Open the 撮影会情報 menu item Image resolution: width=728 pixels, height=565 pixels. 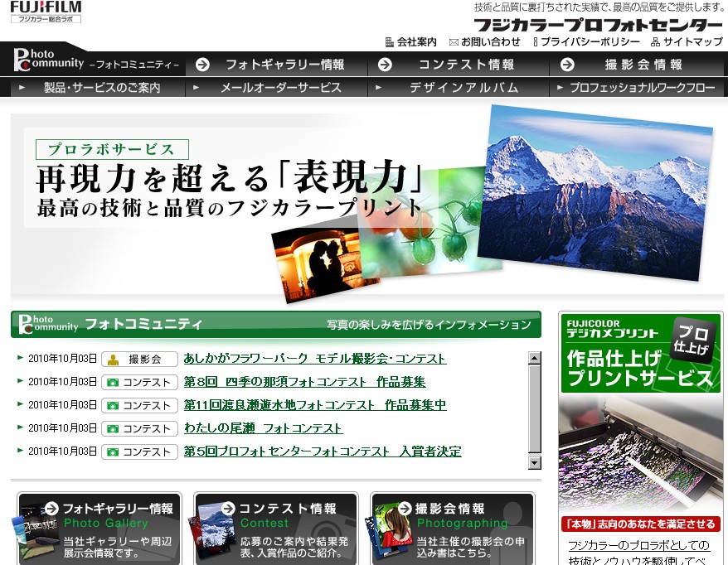tap(638, 65)
